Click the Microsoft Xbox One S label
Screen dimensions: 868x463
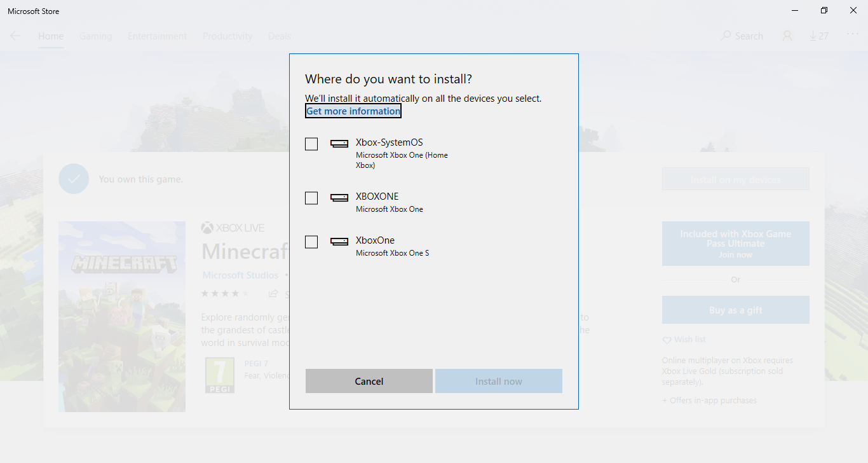pos(392,253)
